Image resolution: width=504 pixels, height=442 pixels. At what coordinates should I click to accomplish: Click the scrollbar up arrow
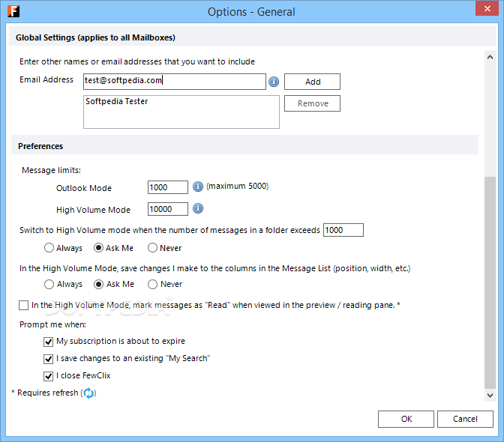[490, 58]
